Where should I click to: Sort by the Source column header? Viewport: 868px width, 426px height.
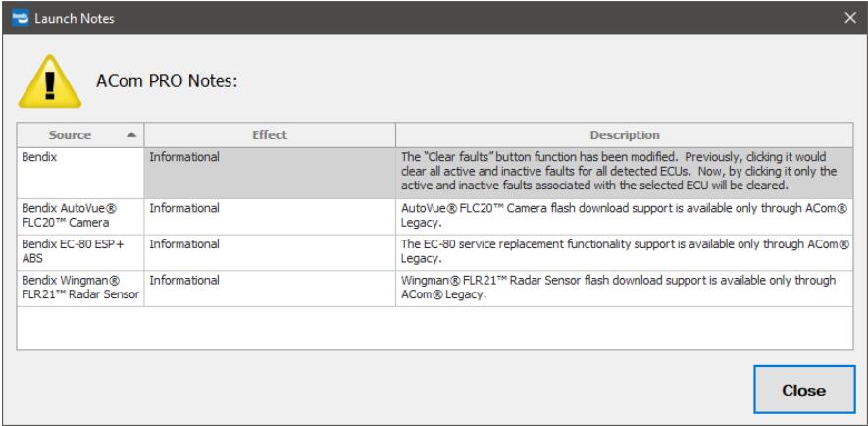80,135
